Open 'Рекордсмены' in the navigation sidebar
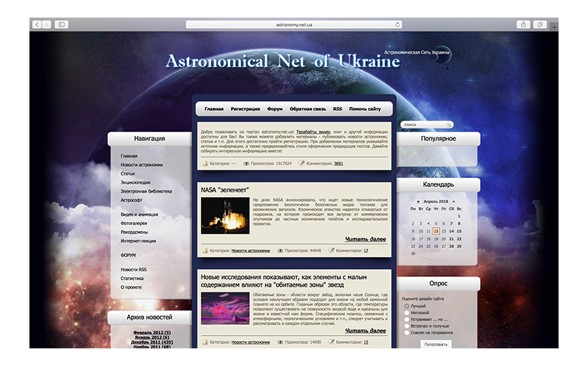588x368 pixels. (x=134, y=232)
